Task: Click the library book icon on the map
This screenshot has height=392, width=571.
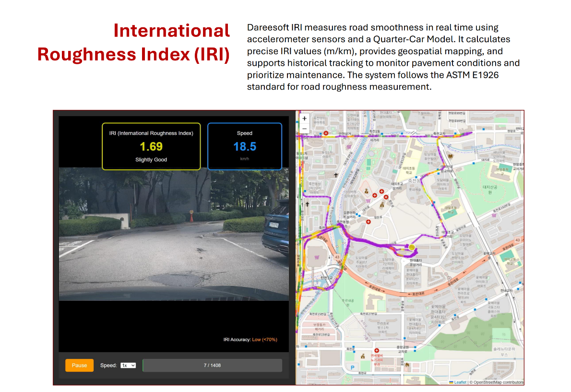Action: (450, 156)
